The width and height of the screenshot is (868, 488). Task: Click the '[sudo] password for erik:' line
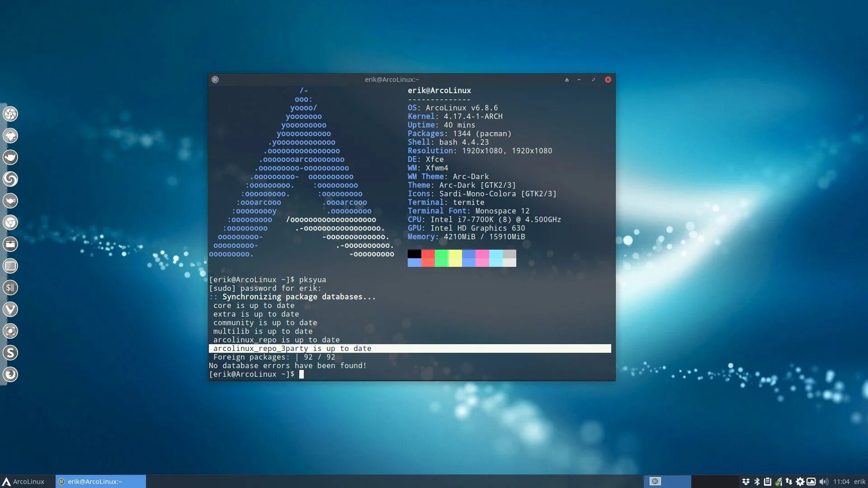click(265, 289)
